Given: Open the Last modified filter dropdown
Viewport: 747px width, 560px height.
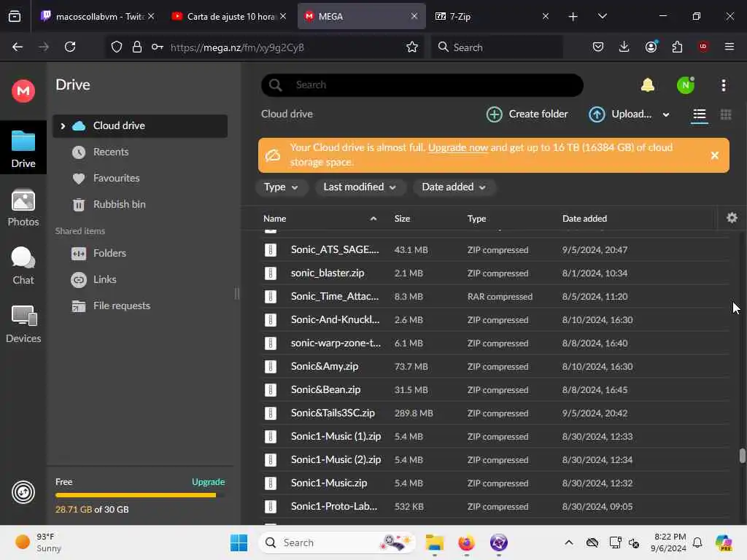Looking at the screenshot, I should point(360,187).
